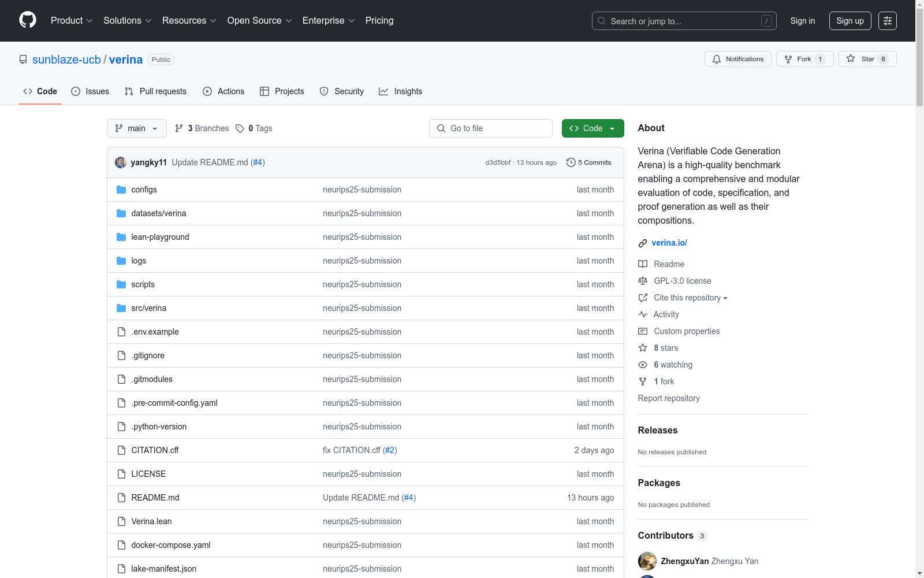
Task: Click the Sign up button
Action: [x=850, y=21]
